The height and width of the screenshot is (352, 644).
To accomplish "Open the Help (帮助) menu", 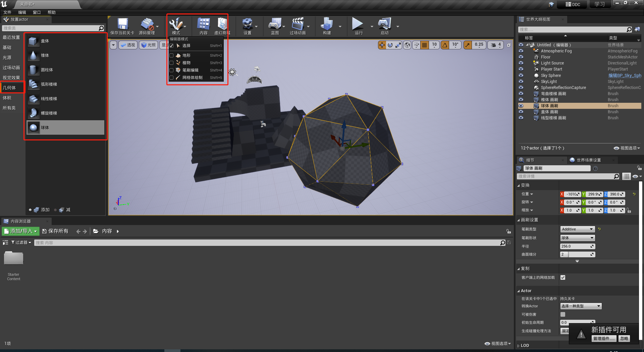I will coord(52,12).
